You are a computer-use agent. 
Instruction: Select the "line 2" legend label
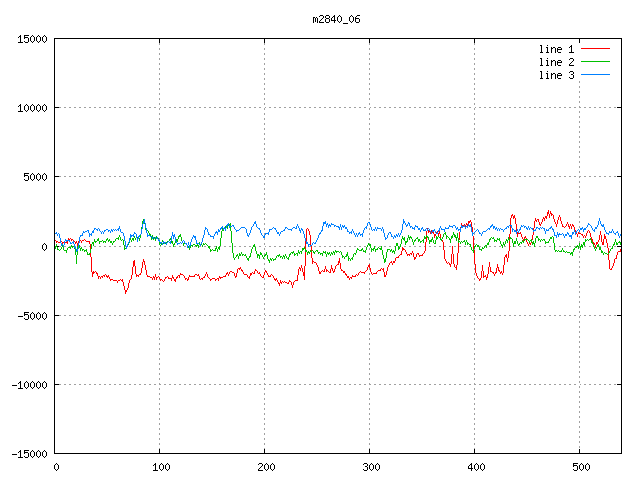coord(557,62)
